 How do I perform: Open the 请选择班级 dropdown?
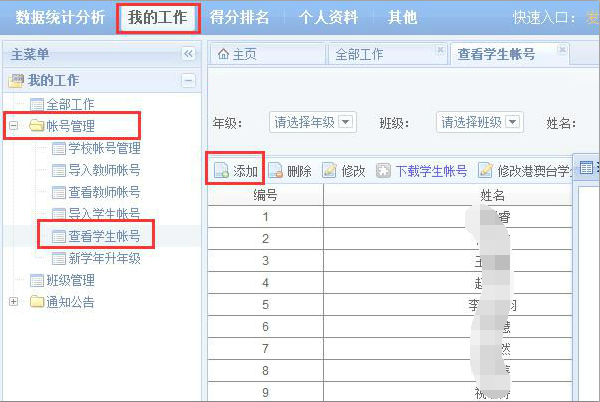(479, 122)
